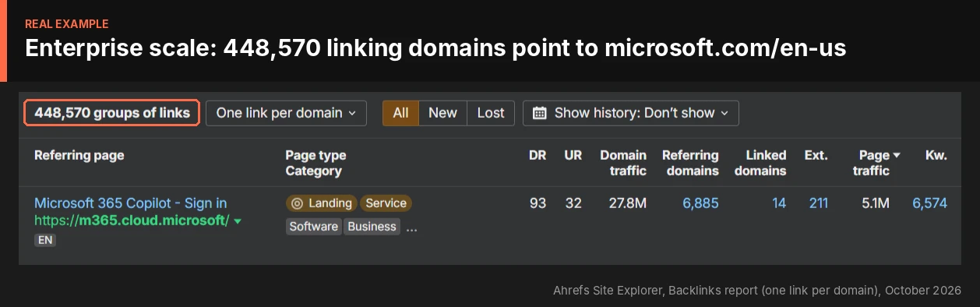Click the Kw. column header
Viewport: 980px width, 307px height.
(936, 155)
